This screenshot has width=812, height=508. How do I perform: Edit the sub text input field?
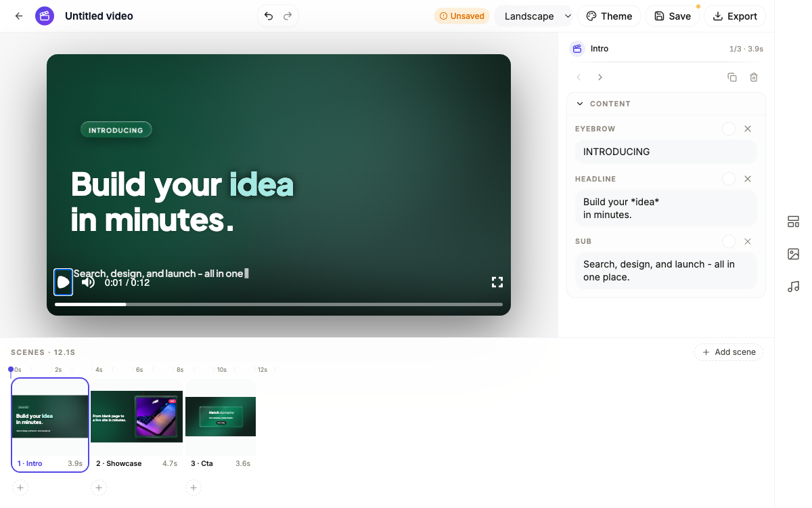[666, 271]
